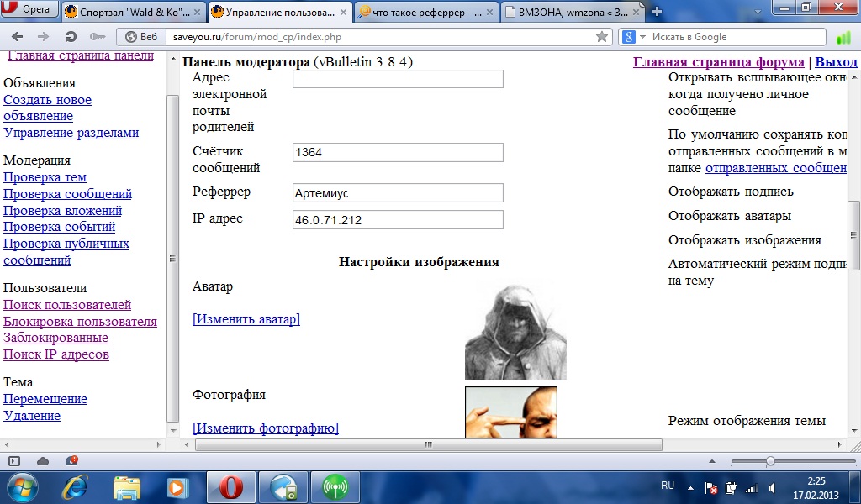Click the parents email address input field
This screenshot has width=861, height=504.
click(398, 79)
